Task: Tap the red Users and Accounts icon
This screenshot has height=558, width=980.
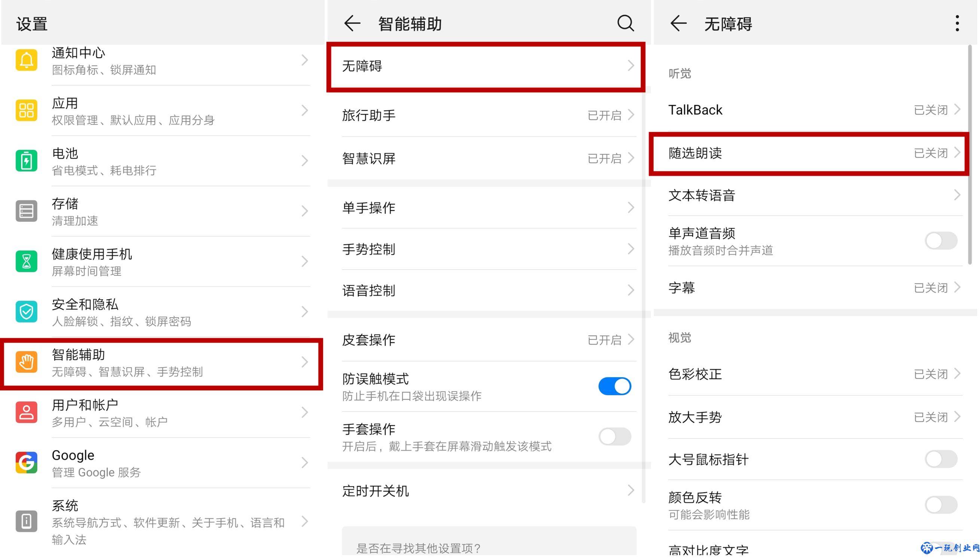Action: pyautogui.click(x=27, y=412)
